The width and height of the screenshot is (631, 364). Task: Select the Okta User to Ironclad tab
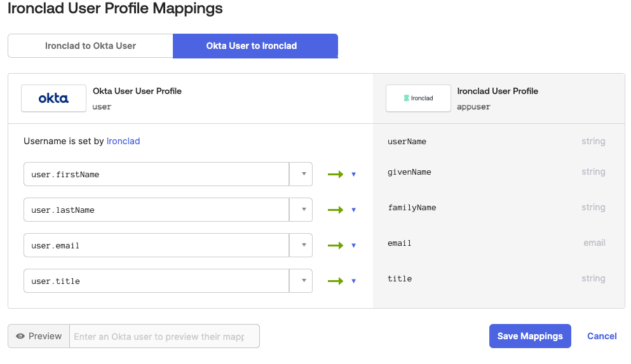coord(255,46)
